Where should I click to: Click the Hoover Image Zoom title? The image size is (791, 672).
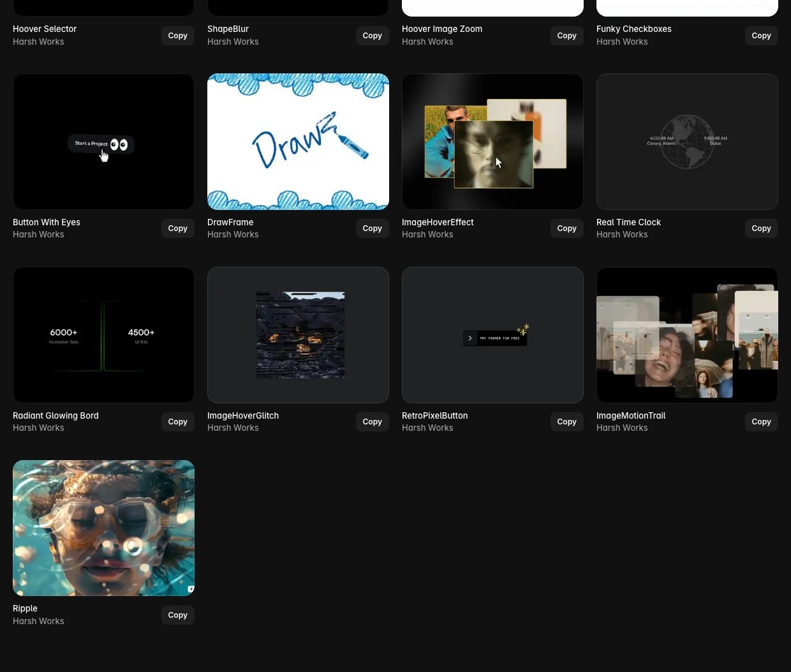coord(442,29)
